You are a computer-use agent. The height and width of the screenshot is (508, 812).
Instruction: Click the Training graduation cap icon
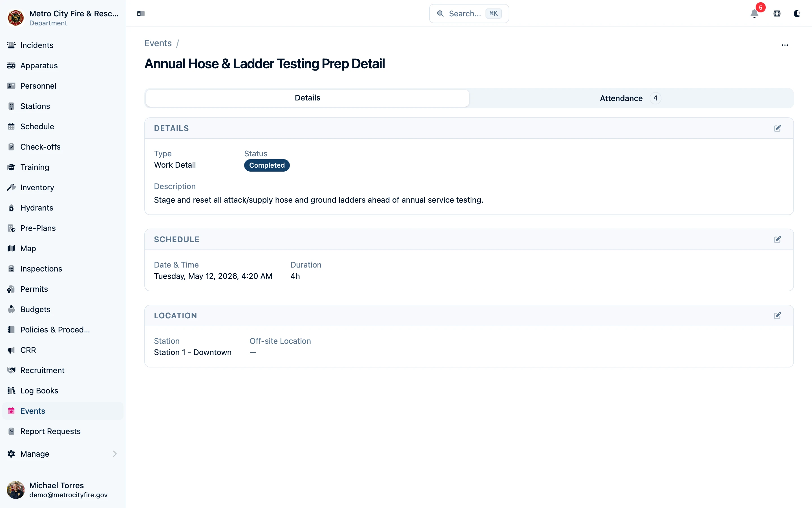pyautogui.click(x=11, y=167)
